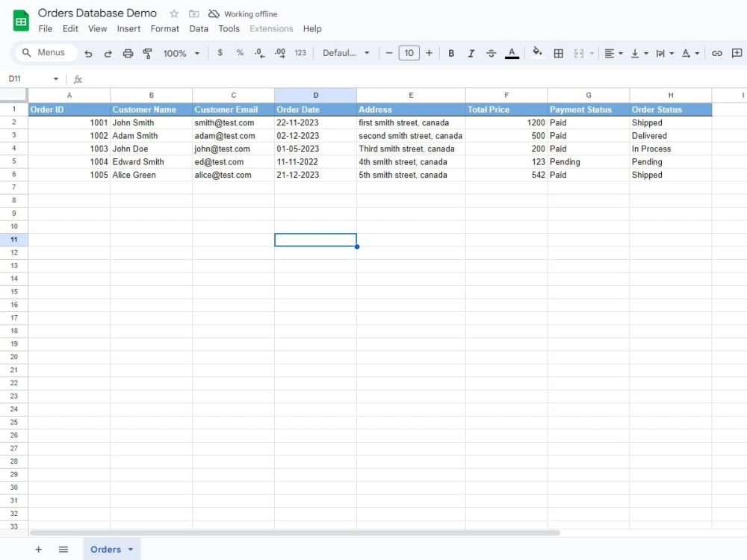This screenshot has width=747, height=560.
Task: Open the Edit menu
Action: click(70, 28)
